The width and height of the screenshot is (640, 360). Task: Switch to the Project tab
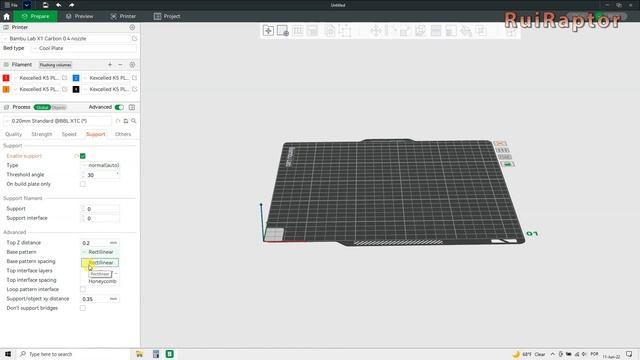pyautogui.click(x=167, y=16)
